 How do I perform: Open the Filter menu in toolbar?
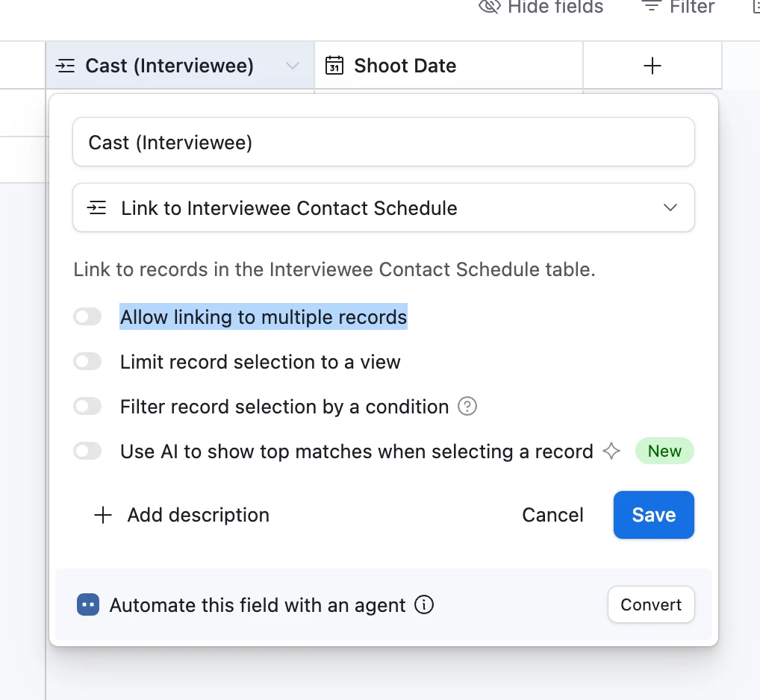click(678, 7)
